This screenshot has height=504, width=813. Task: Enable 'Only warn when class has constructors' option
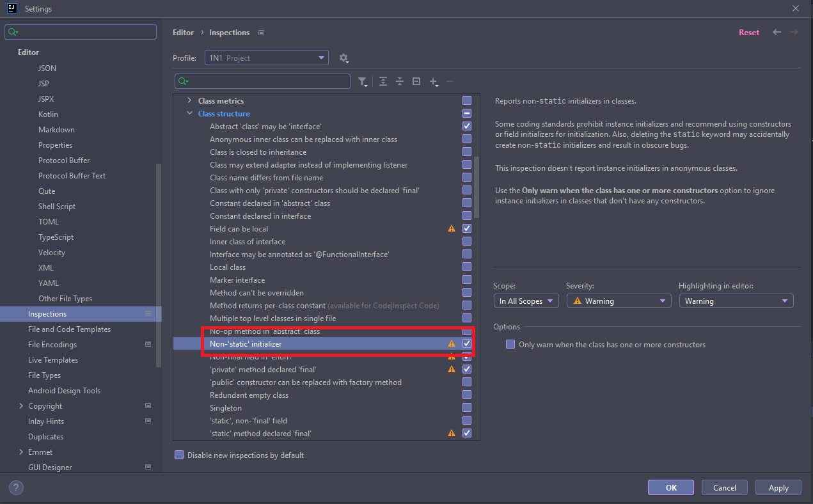coord(510,345)
